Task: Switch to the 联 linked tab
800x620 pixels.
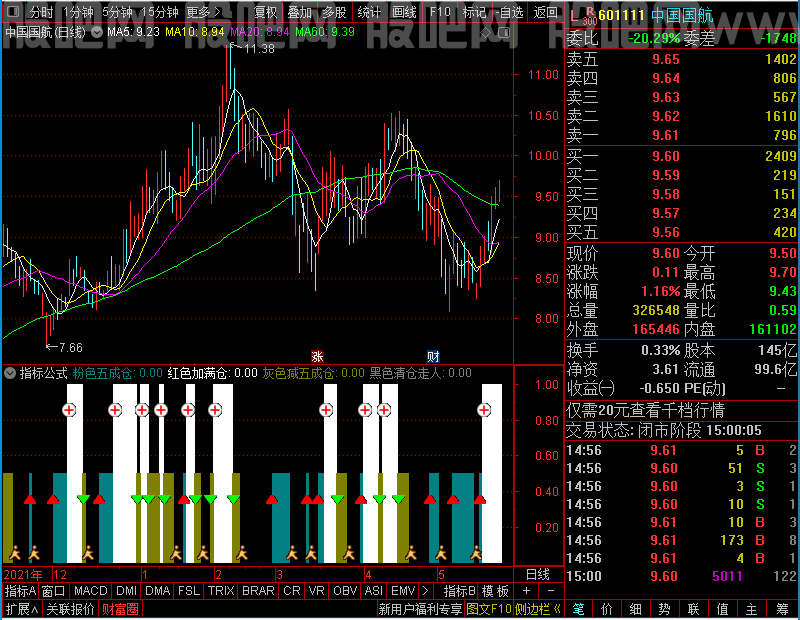Action: pos(693,609)
